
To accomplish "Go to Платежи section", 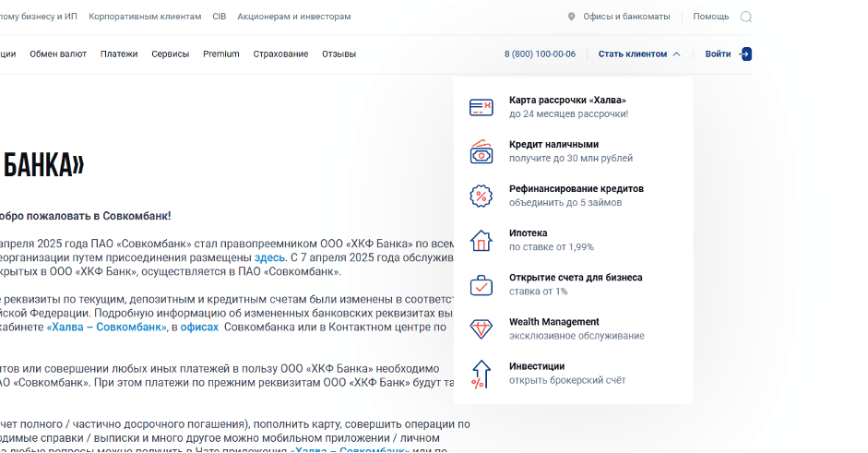I will (x=119, y=54).
